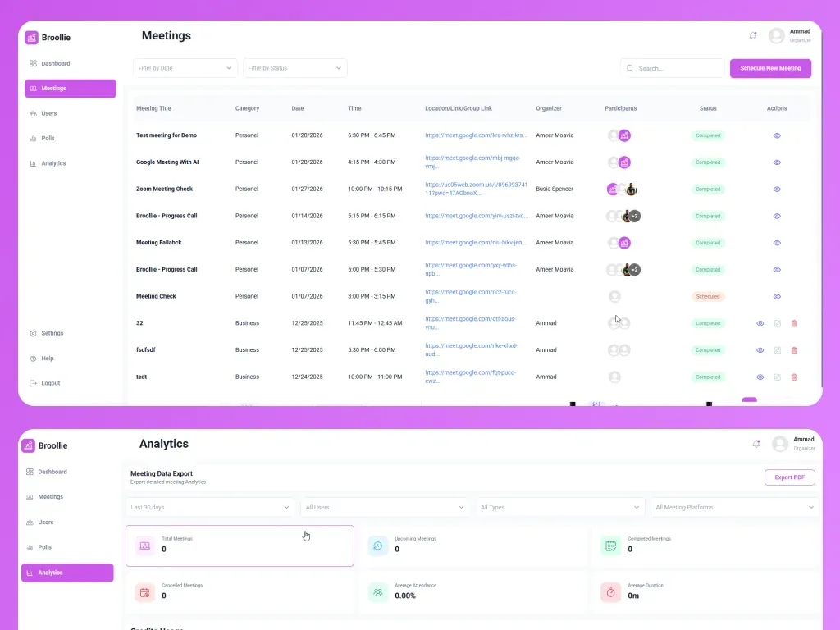Delete the tedt meeting
The height and width of the screenshot is (630, 840).
(794, 377)
